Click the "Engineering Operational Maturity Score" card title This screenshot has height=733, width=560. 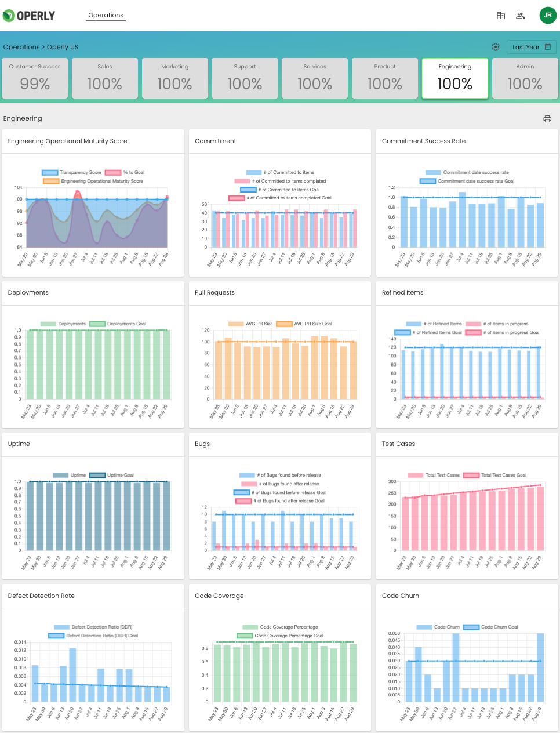68,141
